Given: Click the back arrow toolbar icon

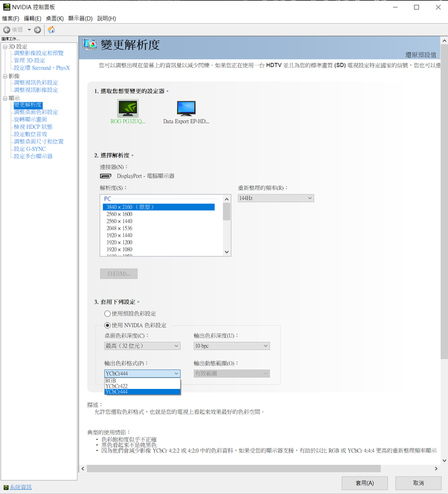Looking at the screenshot, I should point(7,30).
